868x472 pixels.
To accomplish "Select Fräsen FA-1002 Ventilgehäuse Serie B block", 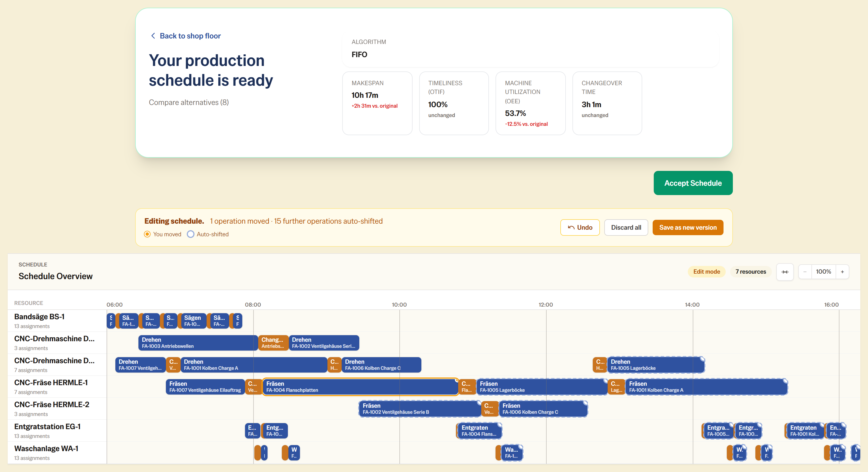I will [x=420, y=409].
